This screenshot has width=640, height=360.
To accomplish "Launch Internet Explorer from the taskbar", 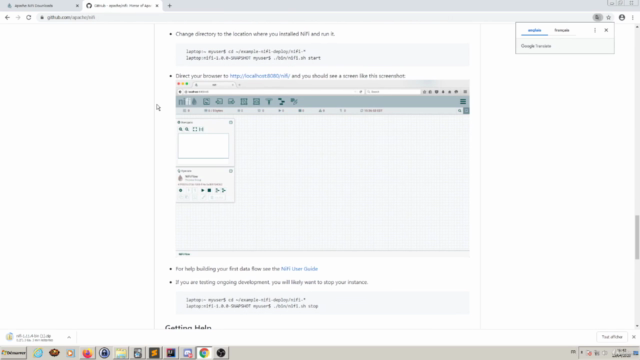I will 38,353.
